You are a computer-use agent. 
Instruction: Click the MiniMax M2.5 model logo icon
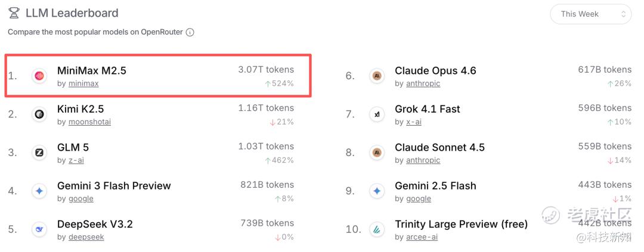pyautogui.click(x=39, y=76)
